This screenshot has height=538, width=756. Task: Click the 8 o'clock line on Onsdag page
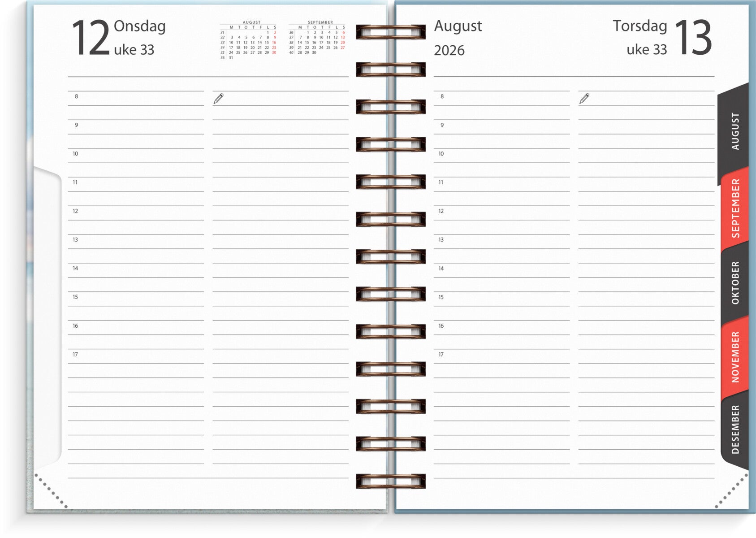coord(135,98)
